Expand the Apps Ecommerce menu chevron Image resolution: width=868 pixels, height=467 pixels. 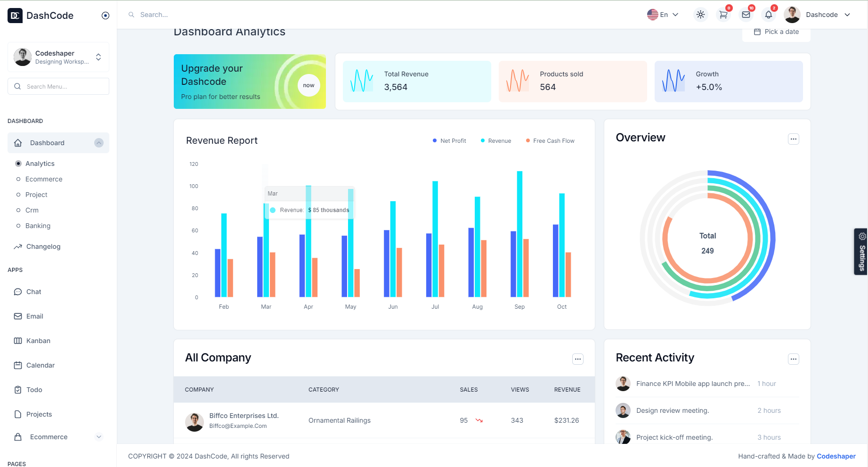pyautogui.click(x=99, y=437)
